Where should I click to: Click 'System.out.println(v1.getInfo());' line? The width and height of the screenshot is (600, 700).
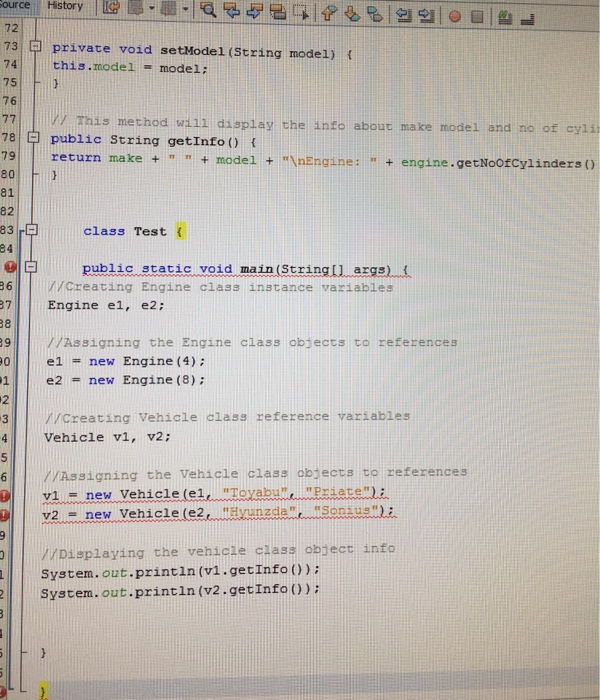point(180,571)
